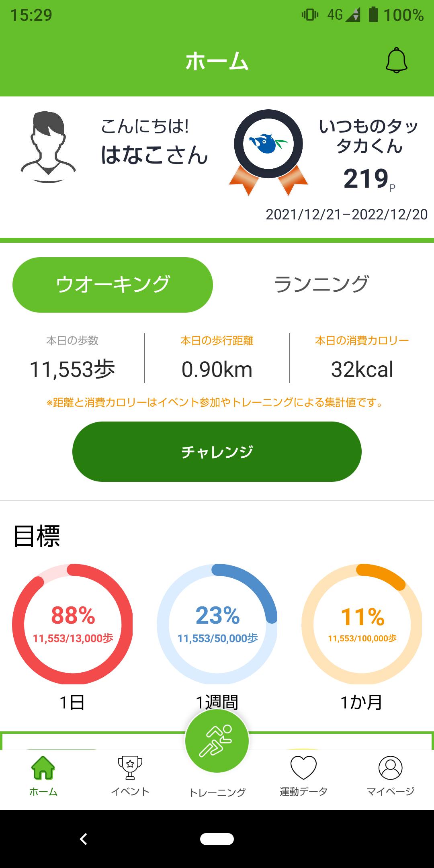
Task: Open 運動データ heart icon
Action: 304,768
